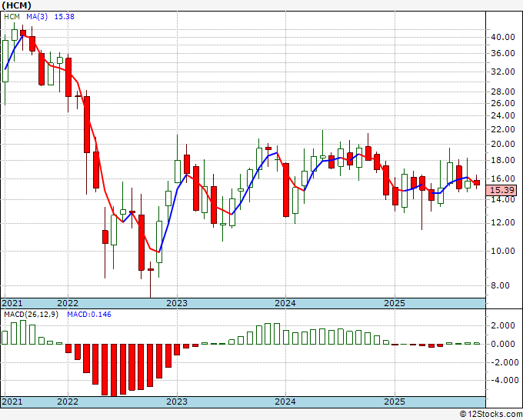Click the 18.00 price axis label
Screen dimensions: 523x420
pyautogui.click(x=503, y=160)
